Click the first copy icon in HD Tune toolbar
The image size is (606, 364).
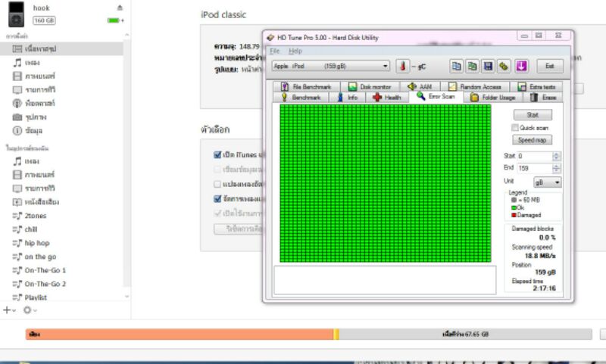click(456, 66)
